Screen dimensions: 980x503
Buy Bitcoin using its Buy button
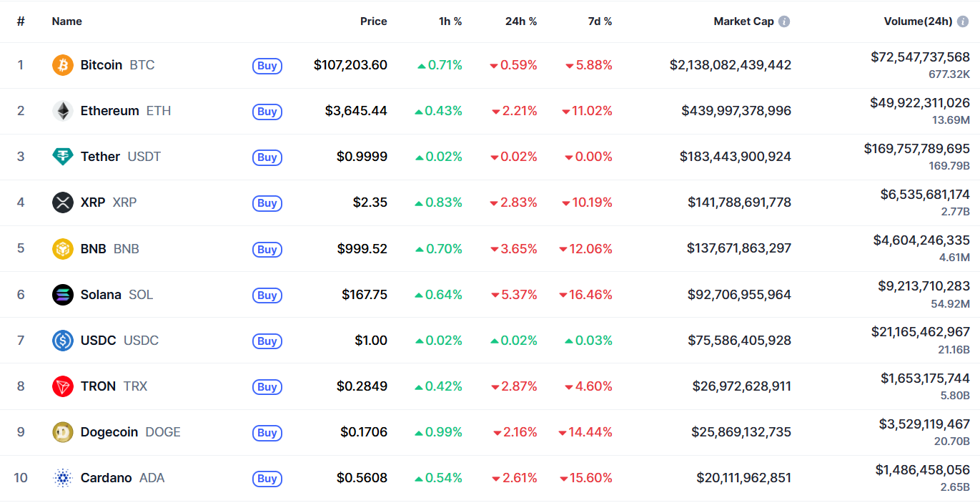click(267, 66)
